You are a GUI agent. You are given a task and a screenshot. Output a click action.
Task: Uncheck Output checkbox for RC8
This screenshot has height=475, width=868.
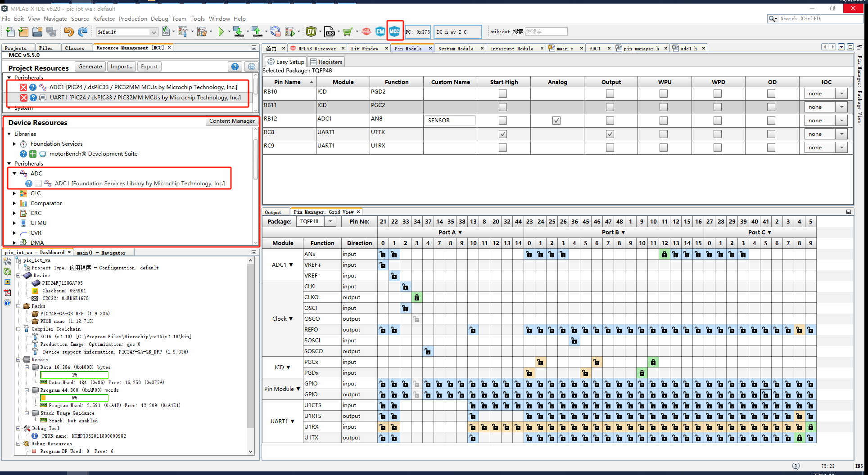(610, 134)
